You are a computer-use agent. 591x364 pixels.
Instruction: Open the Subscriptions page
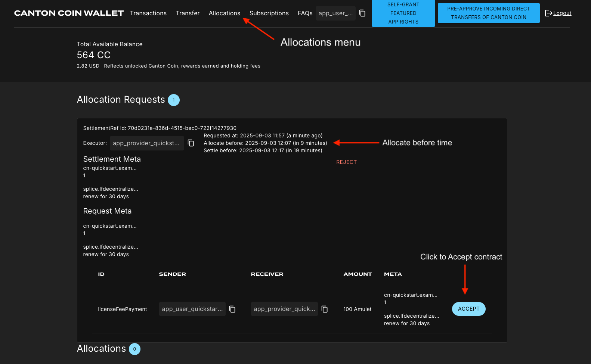tap(269, 13)
